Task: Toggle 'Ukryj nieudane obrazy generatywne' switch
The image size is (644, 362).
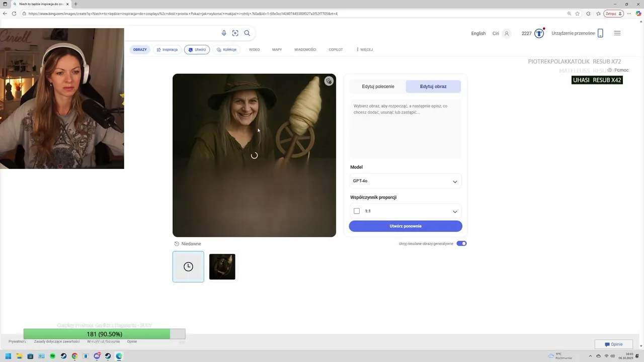Action: point(461,243)
